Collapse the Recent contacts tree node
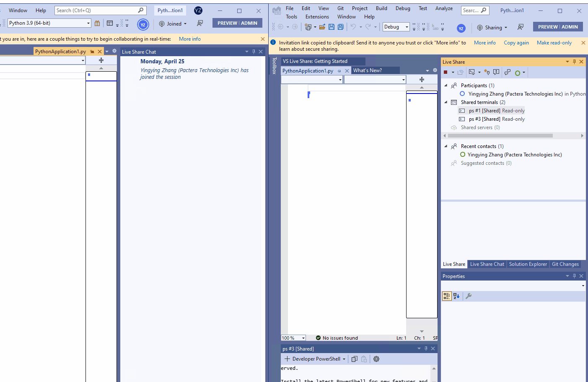Screen dimensions: 588x382 point(446,146)
